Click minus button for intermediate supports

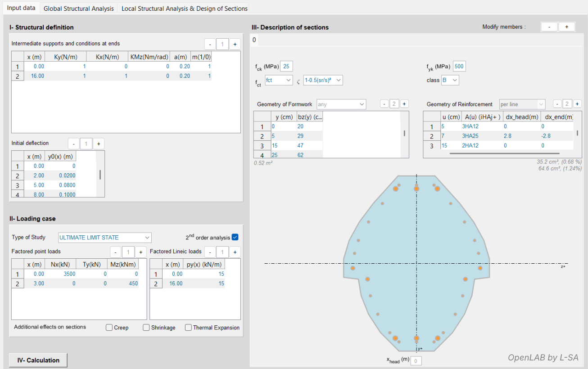point(210,44)
